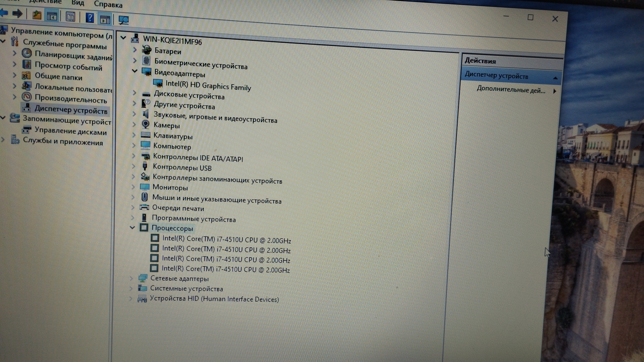This screenshot has height=362, width=644.
Task: Open the Справка menu
Action: (x=108, y=4)
